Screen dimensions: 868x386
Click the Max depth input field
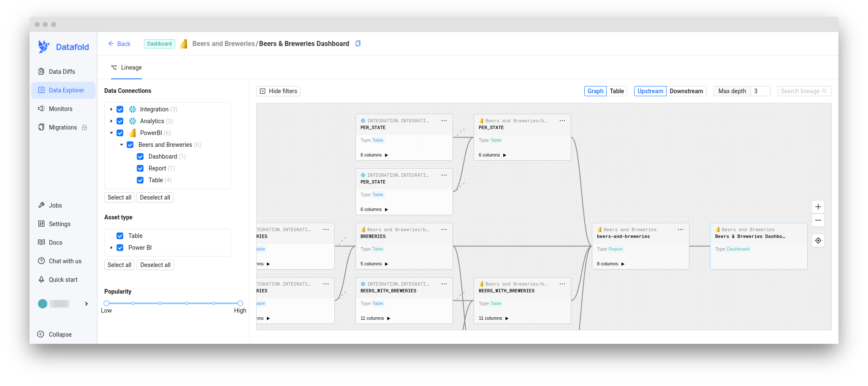[761, 91]
